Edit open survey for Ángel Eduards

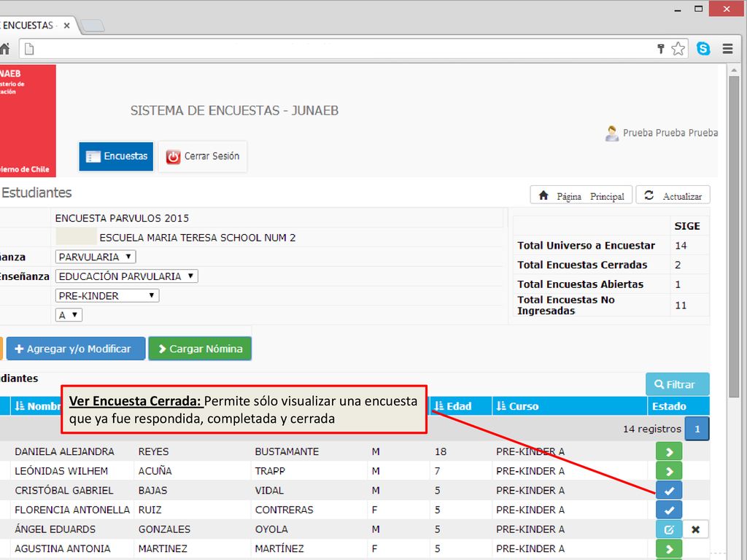[669, 529]
